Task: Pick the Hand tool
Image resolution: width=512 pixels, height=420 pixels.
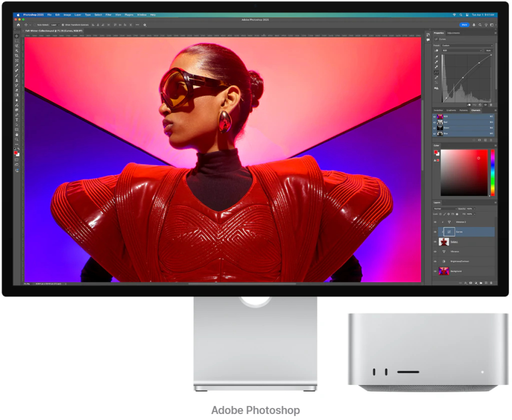Action: coord(17,134)
